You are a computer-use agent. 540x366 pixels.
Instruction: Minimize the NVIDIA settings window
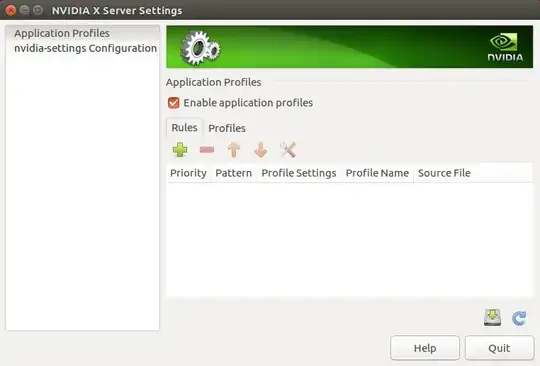(x=24, y=10)
